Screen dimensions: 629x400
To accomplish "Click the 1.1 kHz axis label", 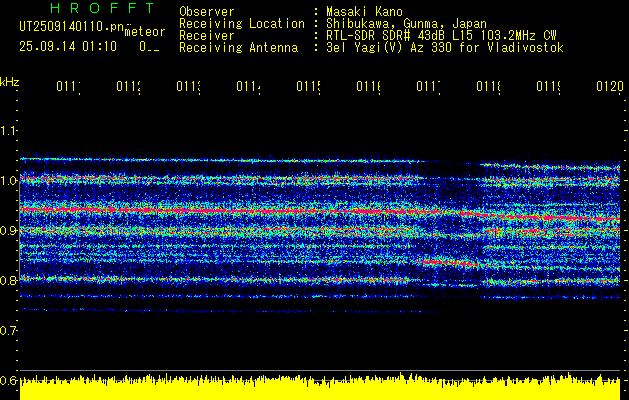I will 8,130.
